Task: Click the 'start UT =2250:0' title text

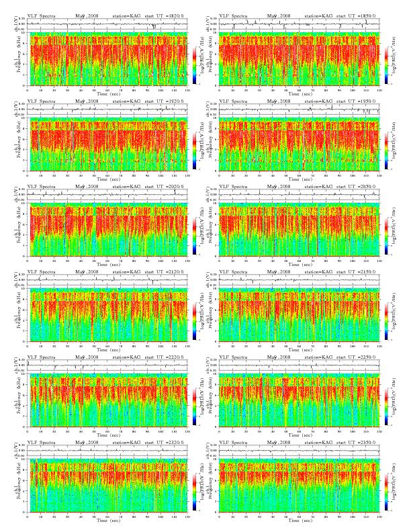Action: tap(357, 357)
